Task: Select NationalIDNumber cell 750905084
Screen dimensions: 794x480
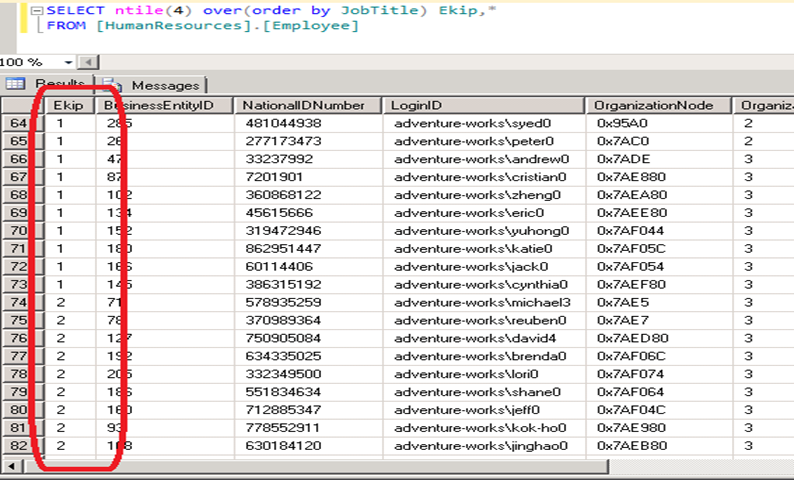Action: (x=308, y=338)
